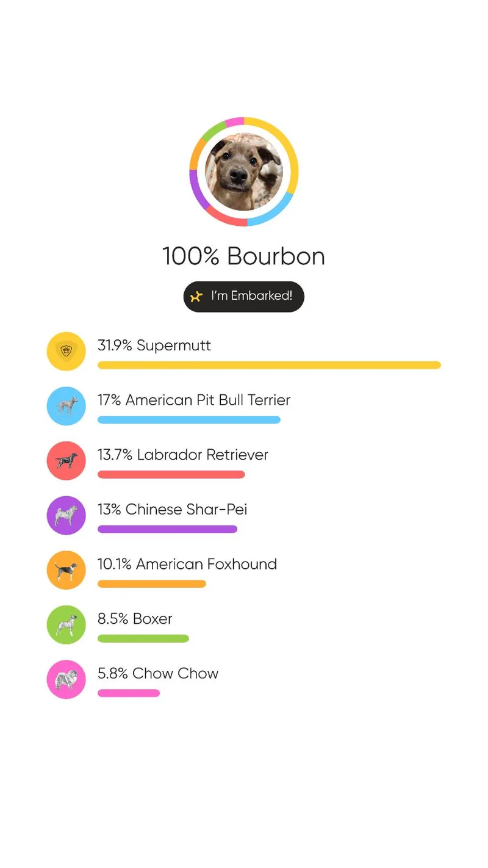The width and height of the screenshot is (488, 868).
Task: Click the Boxer breed icon
Action: pyautogui.click(x=66, y=624)
